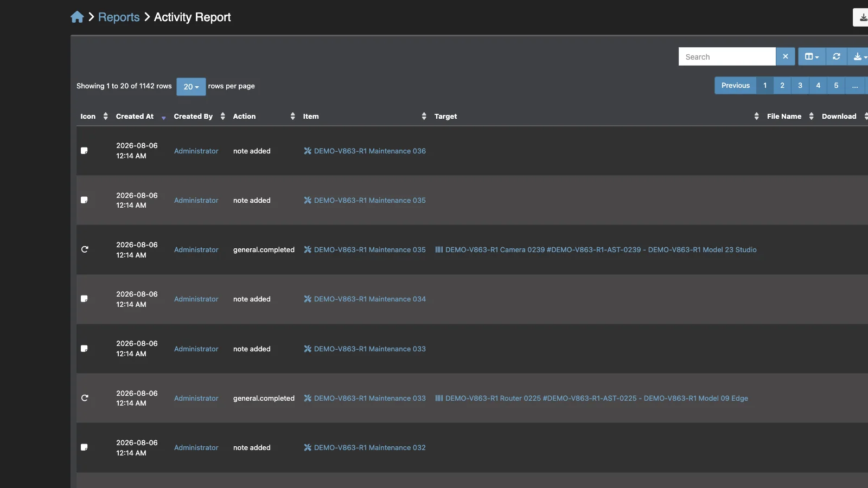The image size is (868, 488).
Task: Open Router 0225 asset target link
Action: (597, 399)
